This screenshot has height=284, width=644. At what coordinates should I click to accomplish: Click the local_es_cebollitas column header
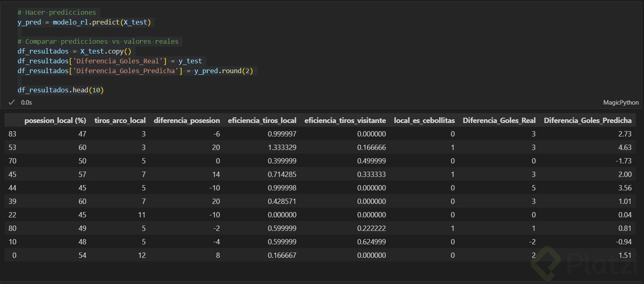click(x=424, y=121)
